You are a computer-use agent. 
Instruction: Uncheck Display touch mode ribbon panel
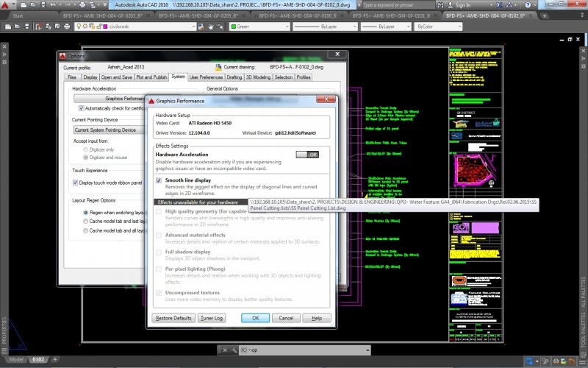point(75,183)
